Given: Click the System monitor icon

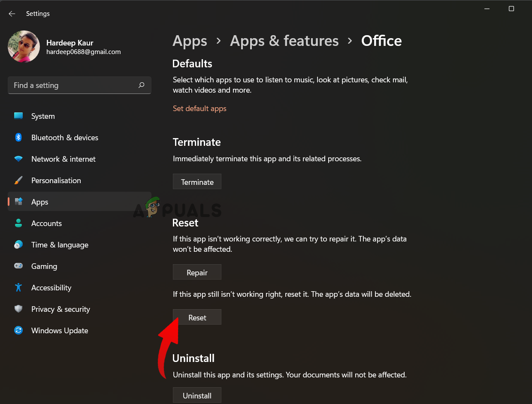Looking at the screenshot, I should point(18,116).
